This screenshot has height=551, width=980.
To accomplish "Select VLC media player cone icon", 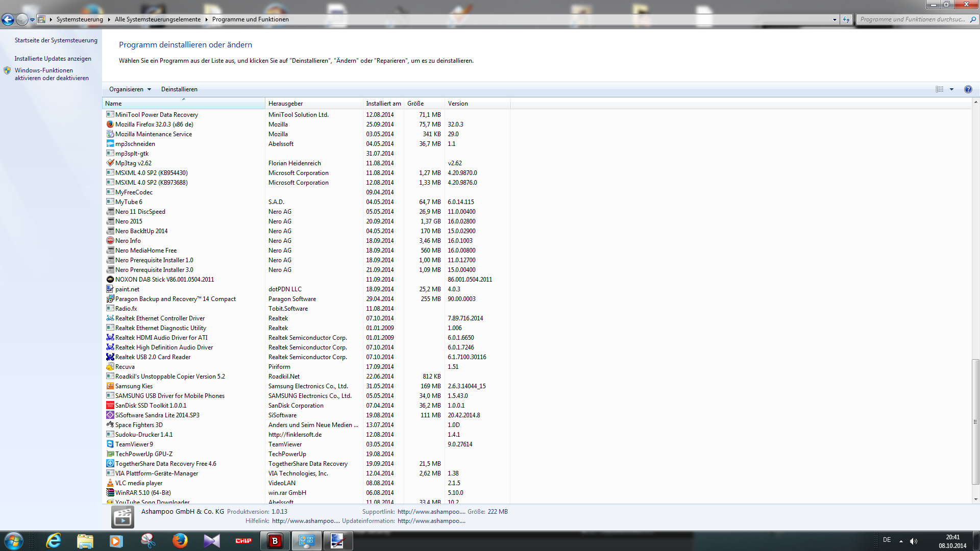I will (x=110, y=483).
